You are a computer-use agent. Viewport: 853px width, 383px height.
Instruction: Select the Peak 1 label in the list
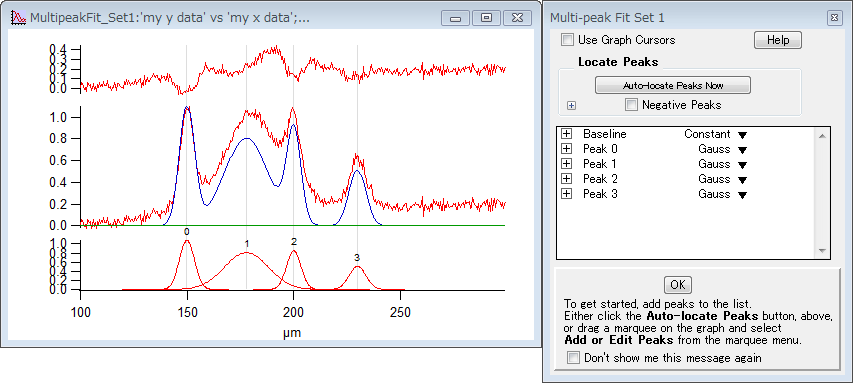pos(600,164)
